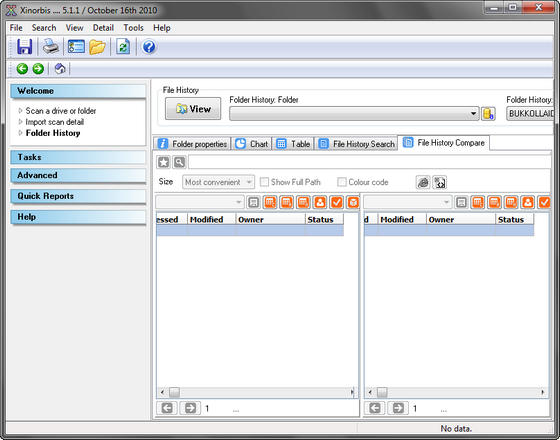Select 'Import scan detail' item

click(x=55, y=122)
